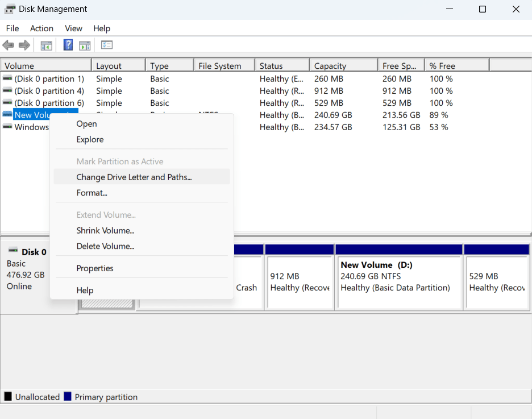Toggle the Show/Hide Console Tree icon

coord(46,45)
